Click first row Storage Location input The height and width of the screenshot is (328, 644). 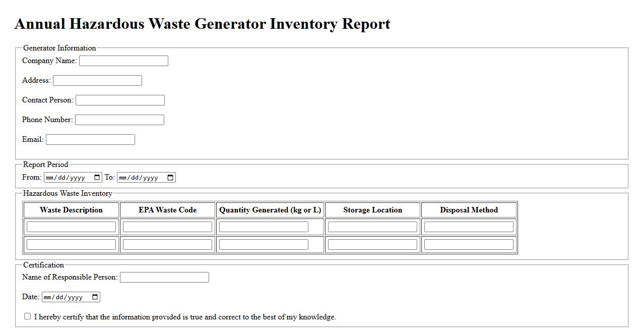tap(372, 227)
